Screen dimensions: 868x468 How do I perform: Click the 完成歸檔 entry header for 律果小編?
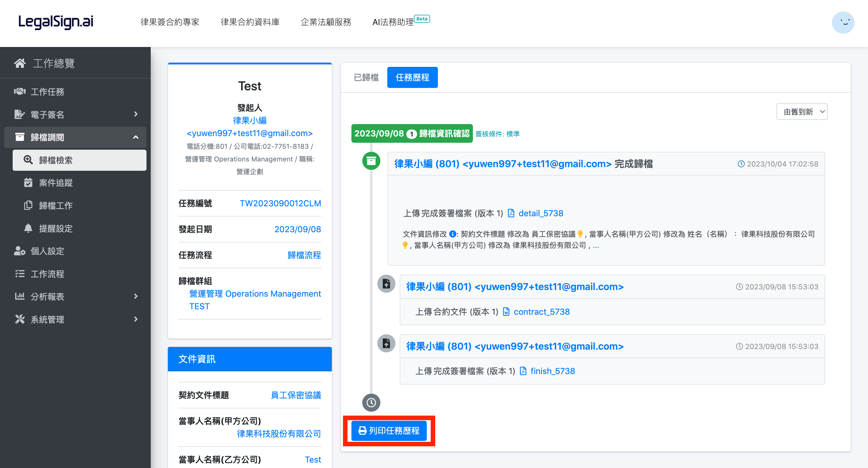pyautogui.click(x=606, y=164)
